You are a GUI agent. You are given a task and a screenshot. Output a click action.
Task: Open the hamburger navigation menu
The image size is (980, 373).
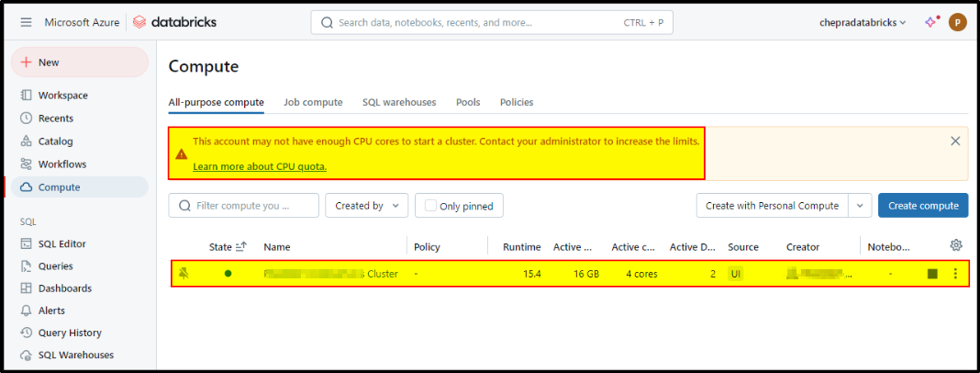point(26,23)
